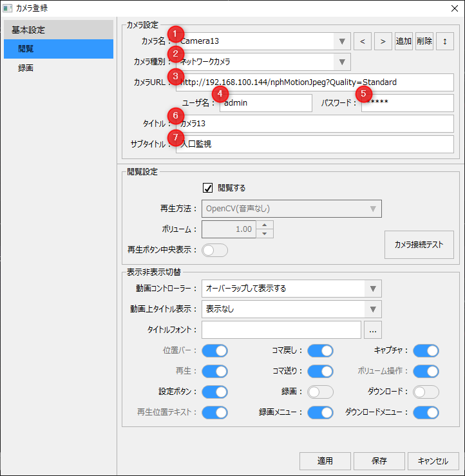Turn off the キャプチャ toggle

(x=426, y=351)
